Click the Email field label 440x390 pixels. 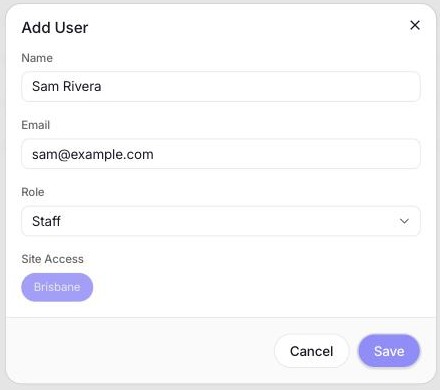36,125
